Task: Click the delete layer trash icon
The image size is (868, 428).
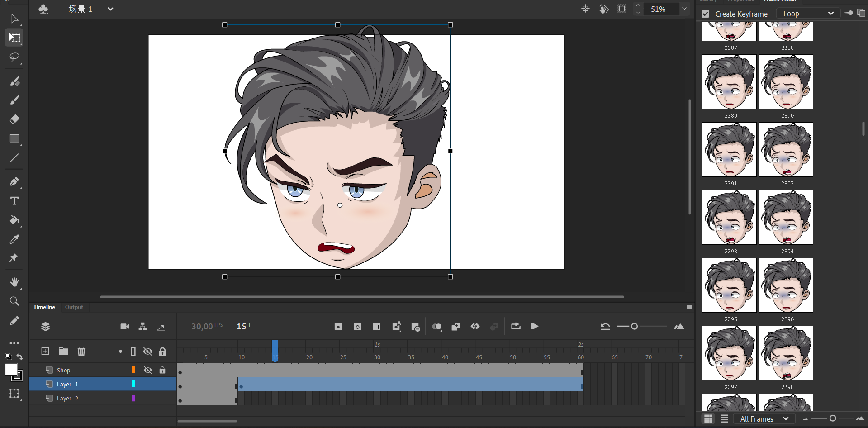Action: click(81, 351)
